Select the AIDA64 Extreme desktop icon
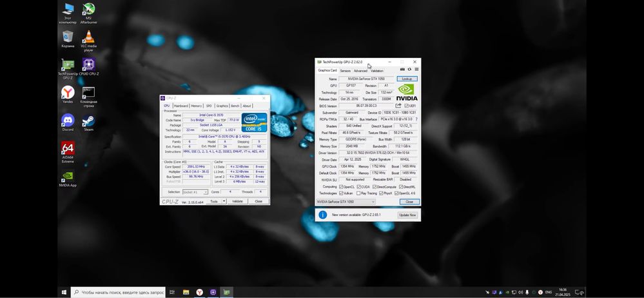The height and width of the screenshot is (298, 644). click(x=68, y=152)
